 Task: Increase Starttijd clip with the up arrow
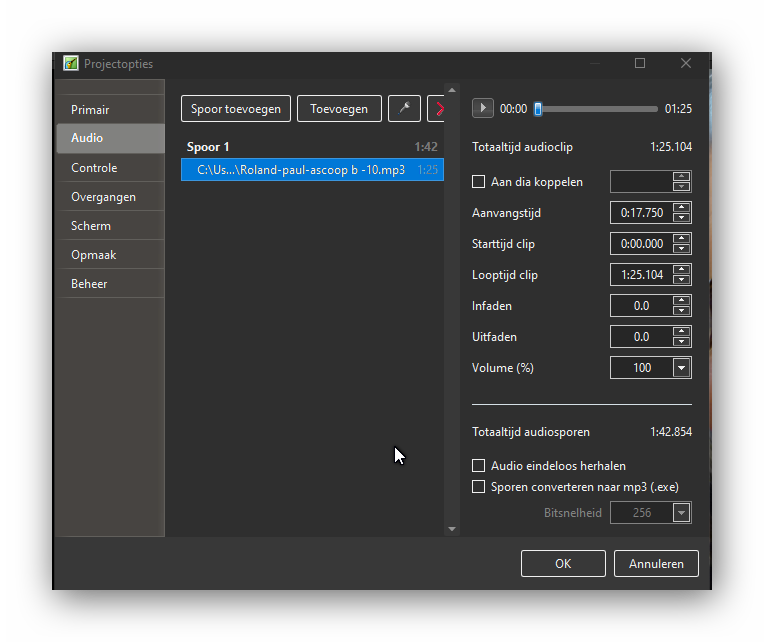click(x=681, y=239)
